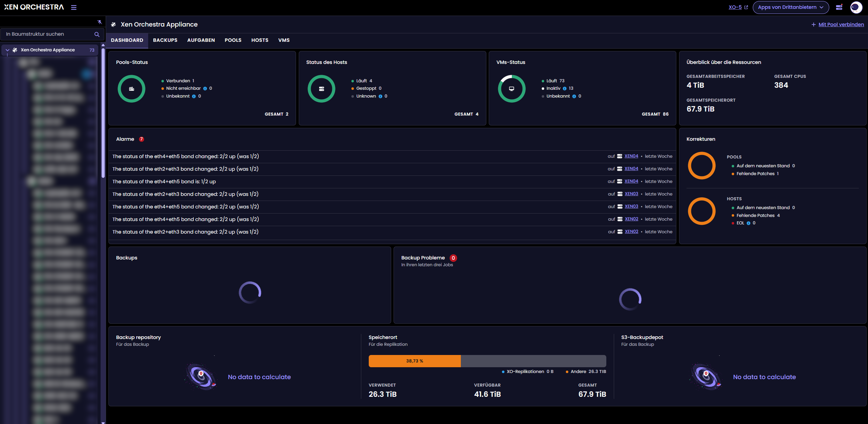This screenshot has height=424, width=868.
Task: Click the Fehlende Patches 4 hosts entry
Action: tap(756, 216)
